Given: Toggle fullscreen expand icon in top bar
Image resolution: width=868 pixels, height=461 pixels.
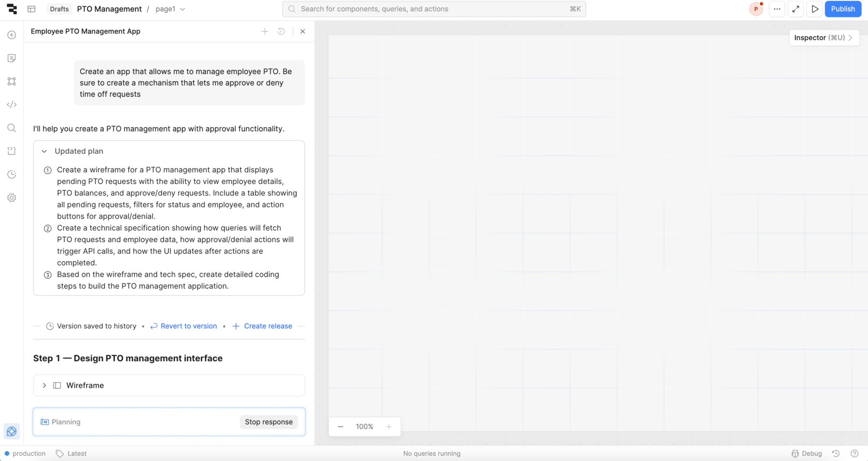Looking at the screenshot, I should tap(796, 9).
